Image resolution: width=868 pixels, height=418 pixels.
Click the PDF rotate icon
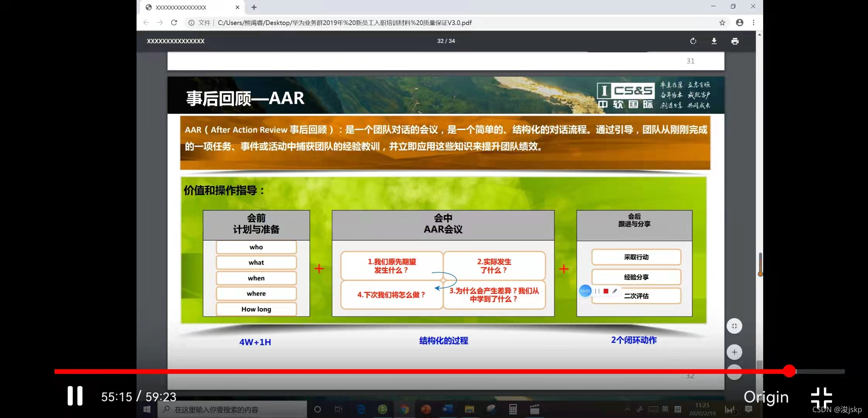pos(693,41)
